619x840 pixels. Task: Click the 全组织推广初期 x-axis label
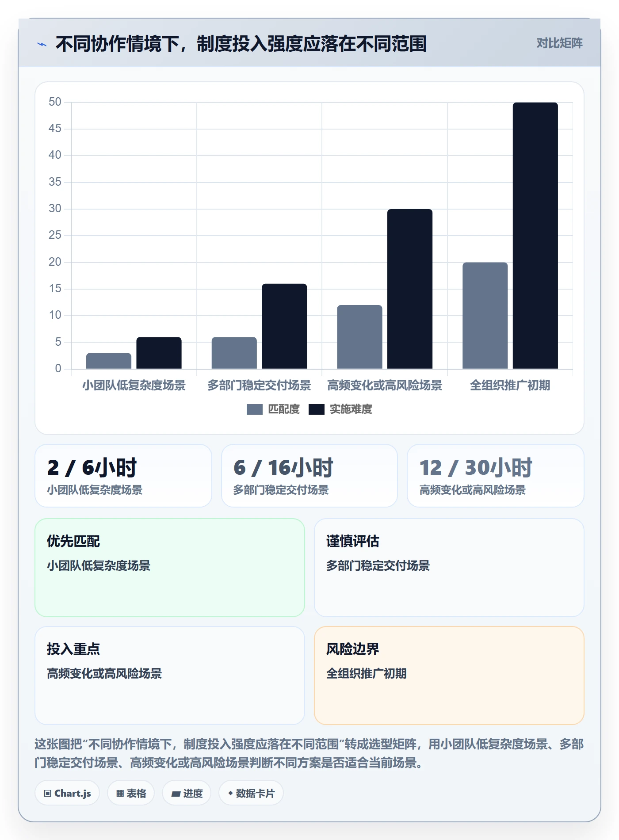click(x=510, y=386)
